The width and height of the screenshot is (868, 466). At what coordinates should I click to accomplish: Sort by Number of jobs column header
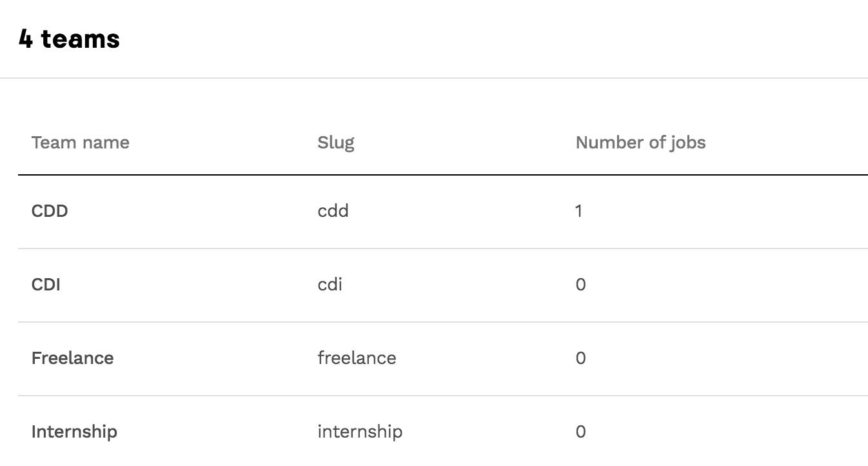coord(640,143)
